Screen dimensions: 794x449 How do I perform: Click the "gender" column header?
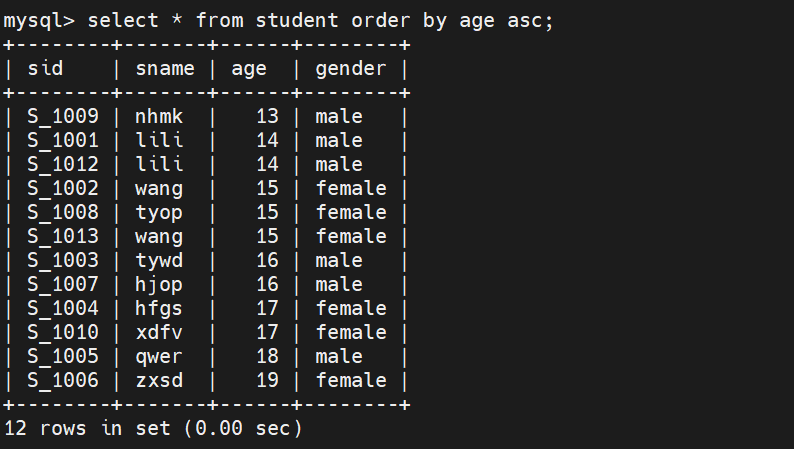pos(350,69)
